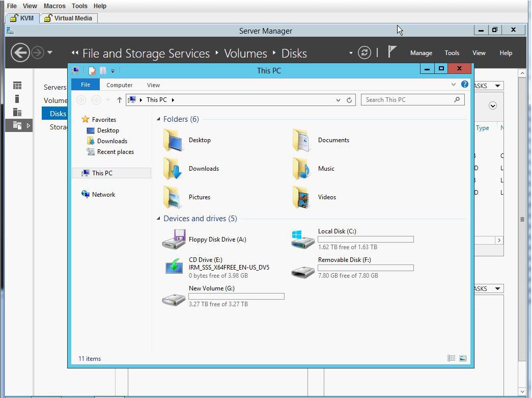Select Recent places under Favorites
The image size is (532, 398).
(110, 152)
